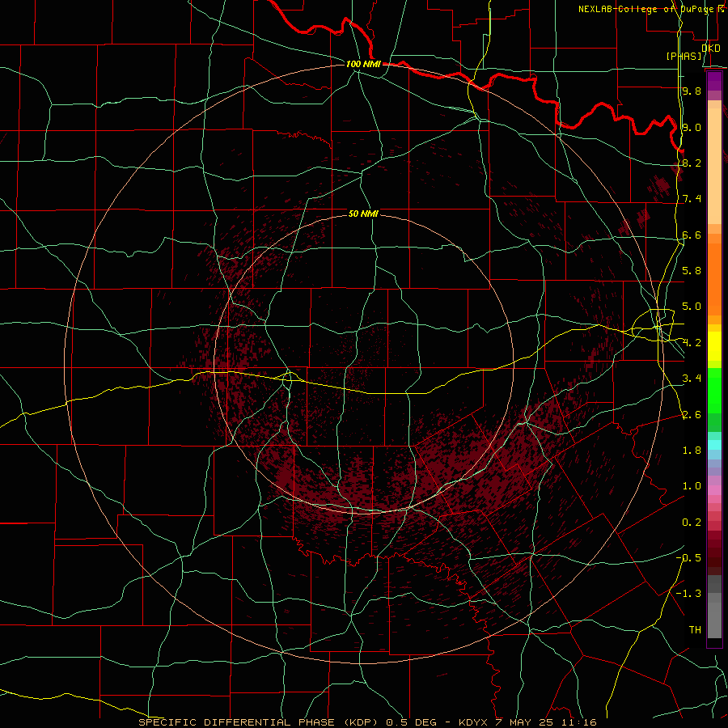Click the 3.4 value on the scale
This screenshot has width=728, height=728.
(692, 379)
